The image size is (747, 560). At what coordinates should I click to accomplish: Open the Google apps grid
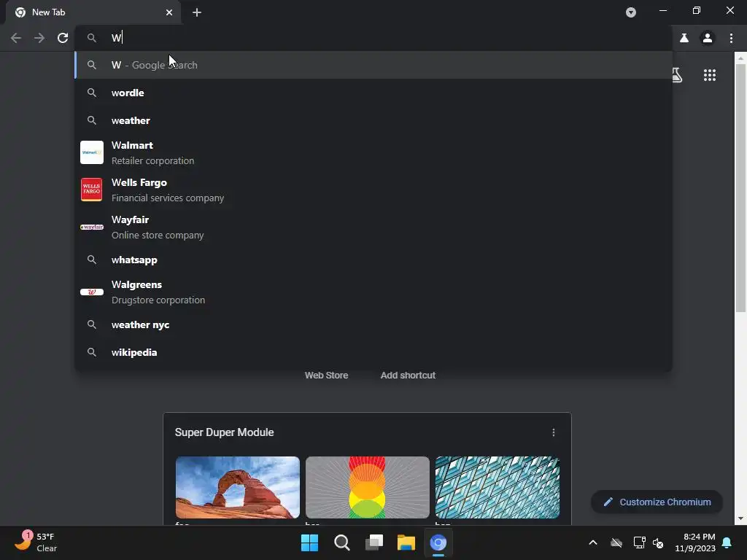(710, 75)
